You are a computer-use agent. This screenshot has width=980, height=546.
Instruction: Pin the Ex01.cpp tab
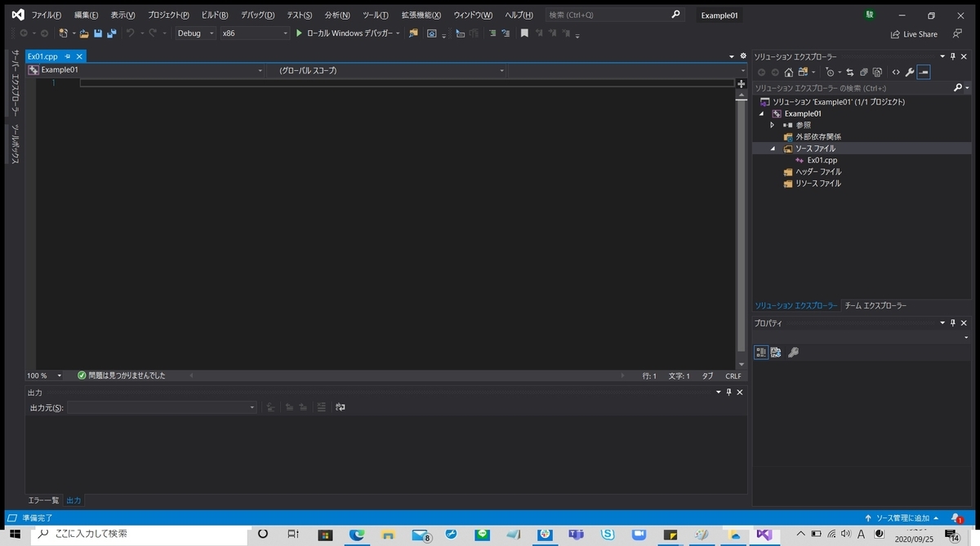tap(68, 56)
